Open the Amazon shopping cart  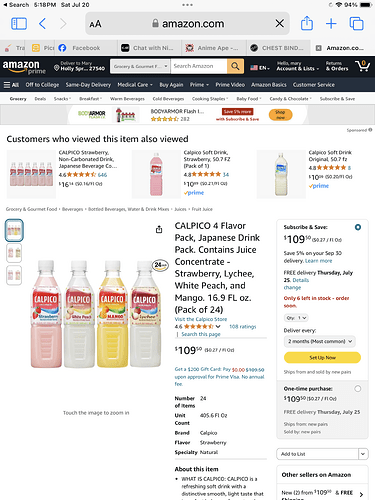click(x=362, y=66)
